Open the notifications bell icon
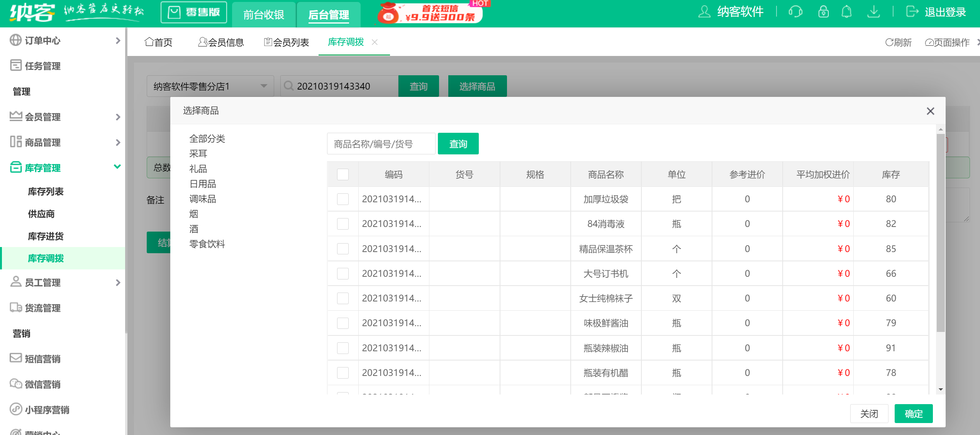Image resolution: width=980 pixels, height=435 pixels. point(847,12)
